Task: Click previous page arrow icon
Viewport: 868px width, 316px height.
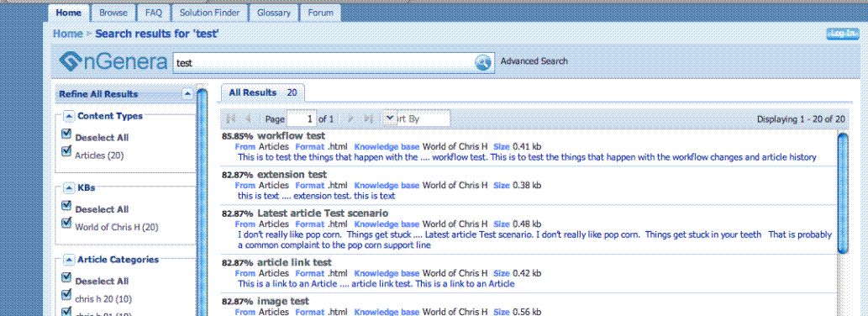Action: click(x=249, y=118)
